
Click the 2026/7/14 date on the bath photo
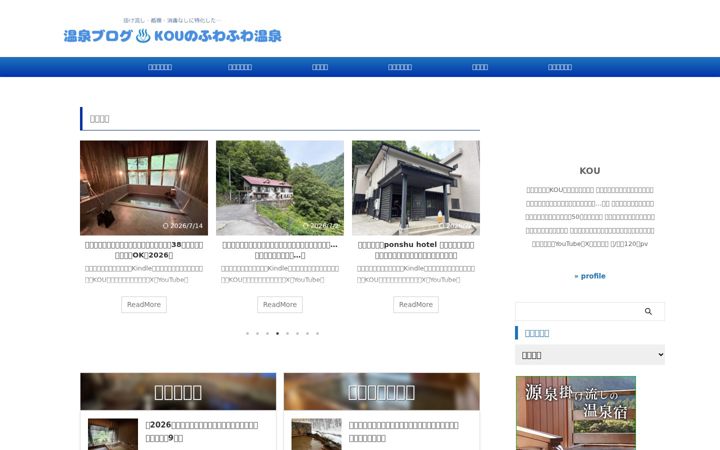click(183, 226)
